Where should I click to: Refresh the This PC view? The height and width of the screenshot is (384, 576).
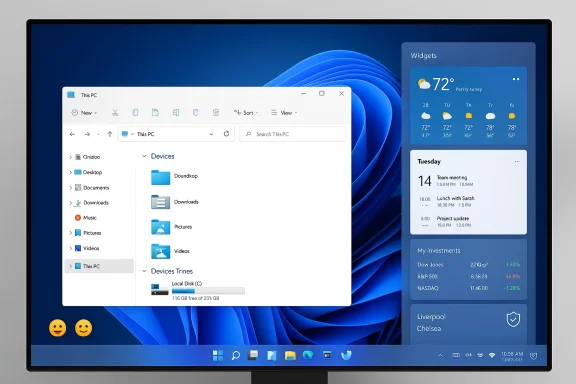[x=226, y=134]
